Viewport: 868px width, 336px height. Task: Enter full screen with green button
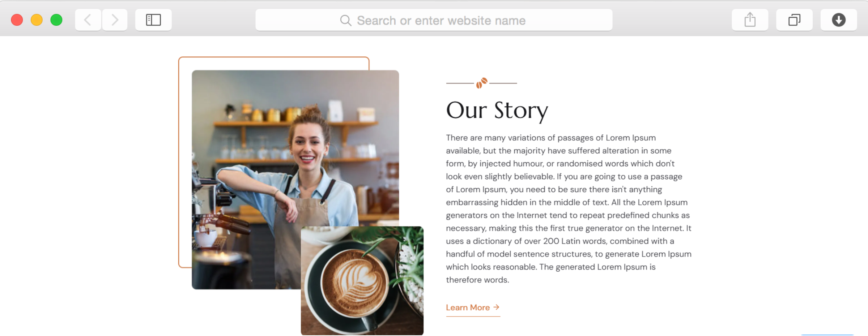(x=56, y=20)
